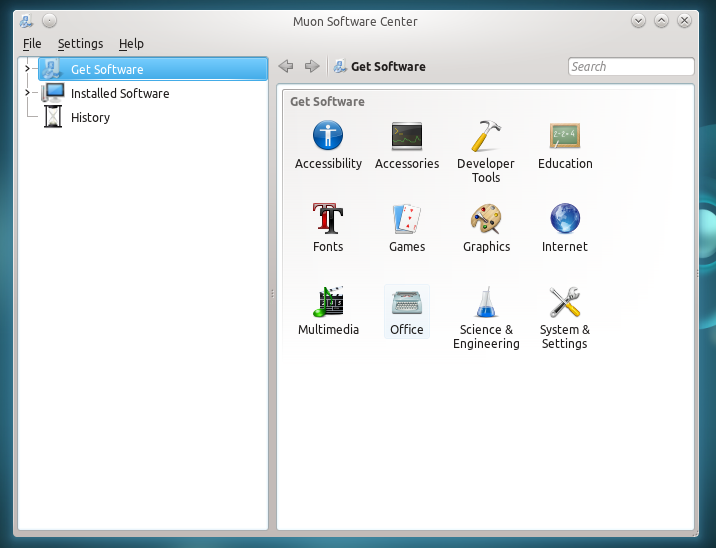Image resolution: width=716 pixels, height=548 pixels.
Task: Click the Education label
Action: pyautogui.click(x=565, y=163)
